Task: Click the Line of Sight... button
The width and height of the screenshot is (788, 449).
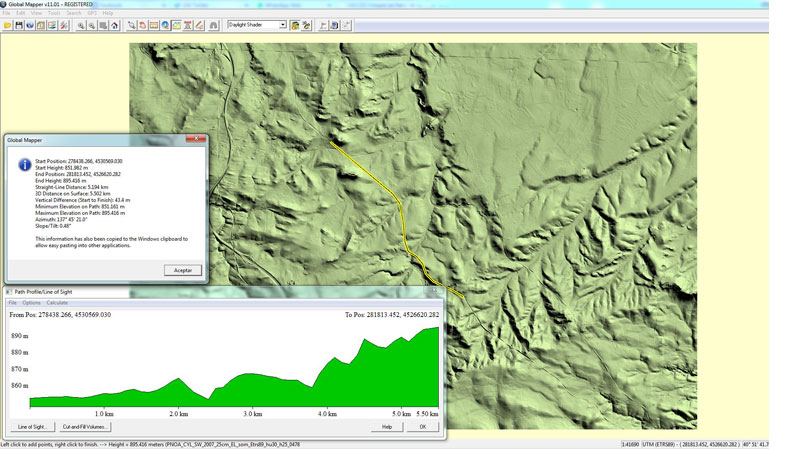Action: click(x=29, y=427)
